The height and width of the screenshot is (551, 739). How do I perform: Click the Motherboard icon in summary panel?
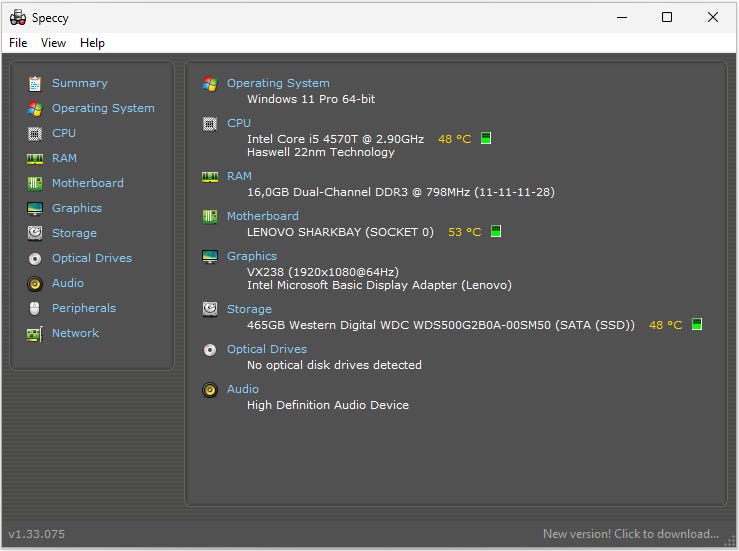(210, 217)
